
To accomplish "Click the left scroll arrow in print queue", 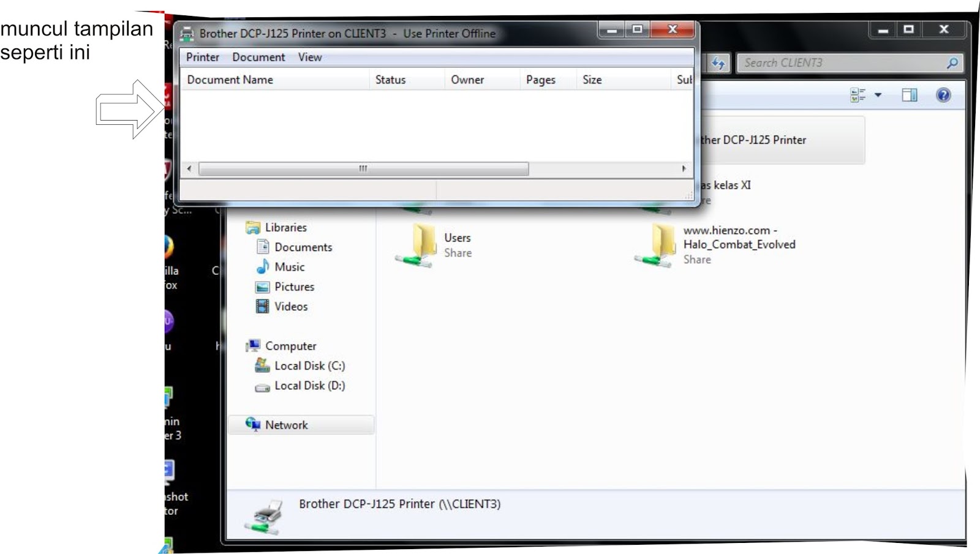I will pos(189,168).
